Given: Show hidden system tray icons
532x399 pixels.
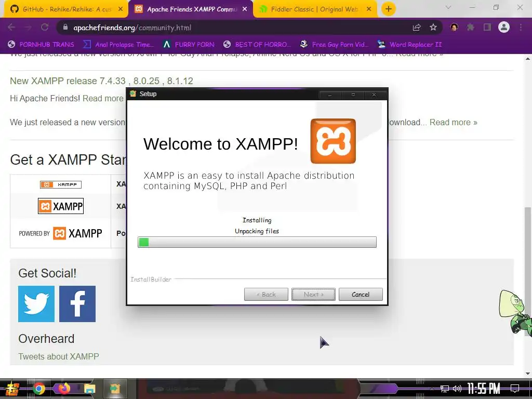Looking at the screenshot, I should (x=432, y=389).
